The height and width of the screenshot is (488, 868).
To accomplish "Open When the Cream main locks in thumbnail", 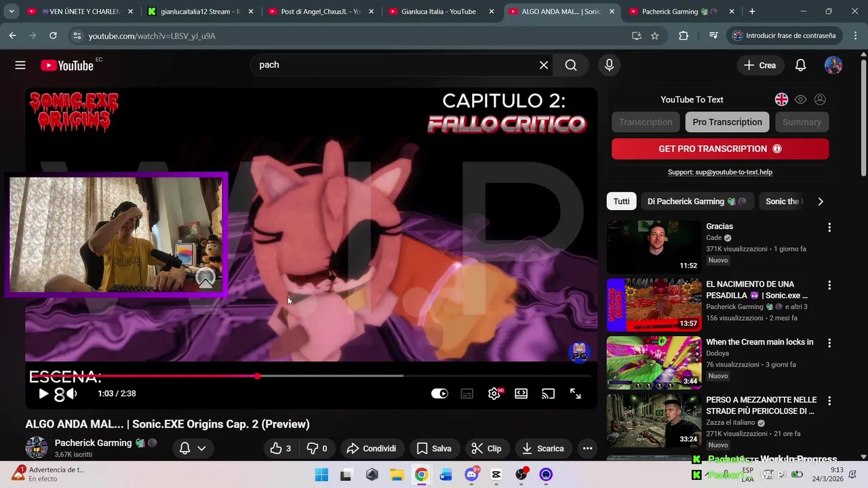I will 654,363.
